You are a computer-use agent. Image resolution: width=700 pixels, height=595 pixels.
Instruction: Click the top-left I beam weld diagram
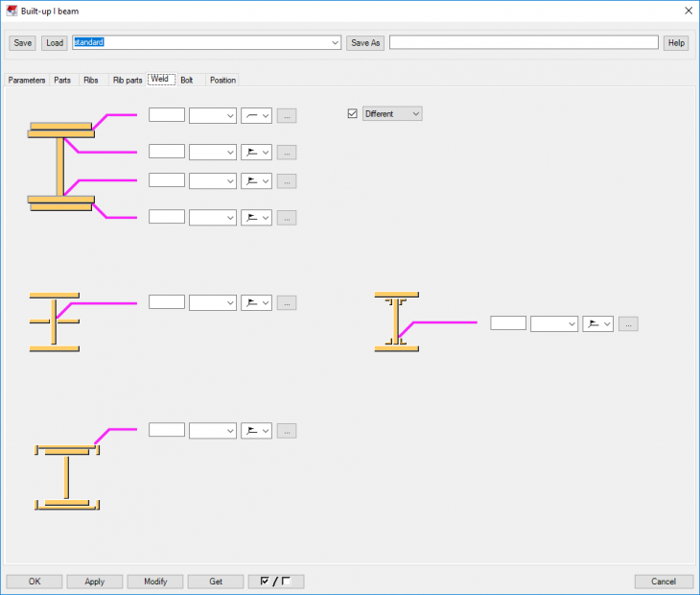tap(61, 165)
